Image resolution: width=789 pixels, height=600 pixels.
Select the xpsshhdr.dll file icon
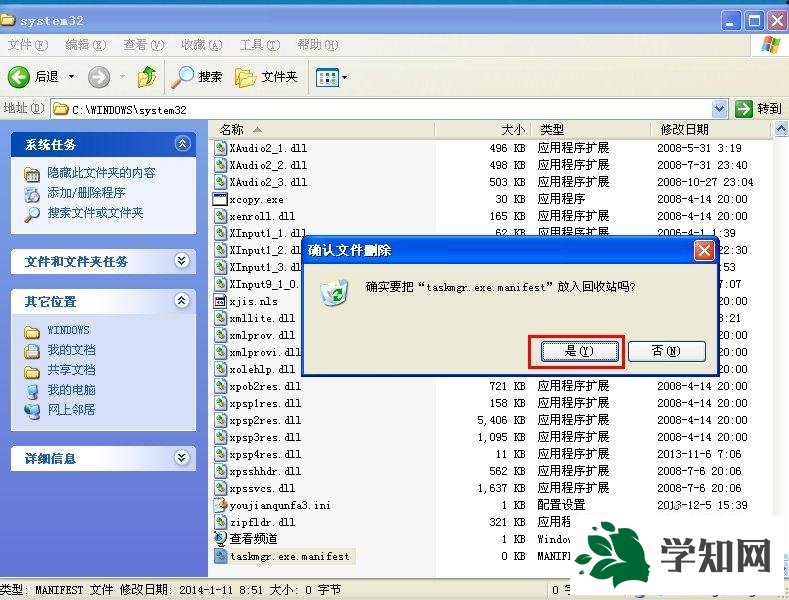click(x=220, y=471)
